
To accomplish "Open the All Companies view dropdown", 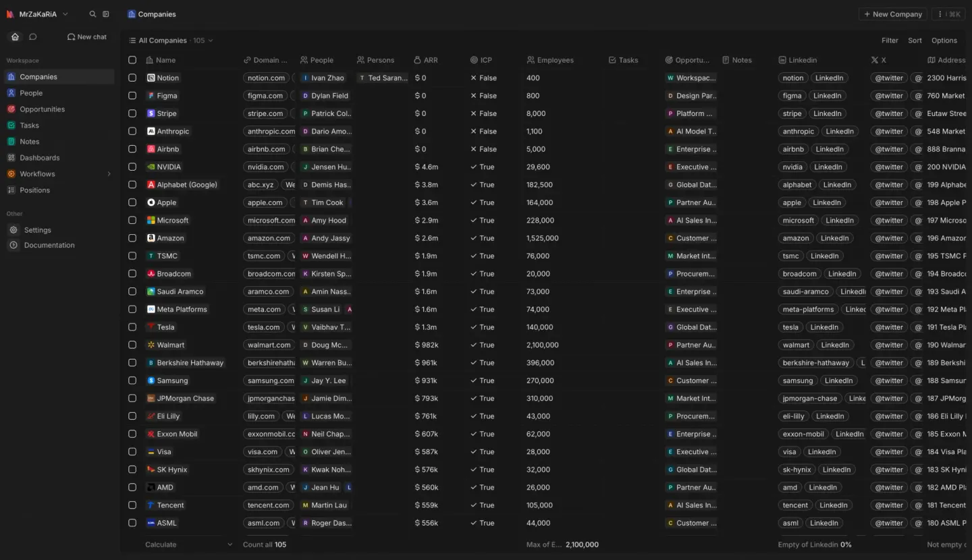I will tap(171, 40).
